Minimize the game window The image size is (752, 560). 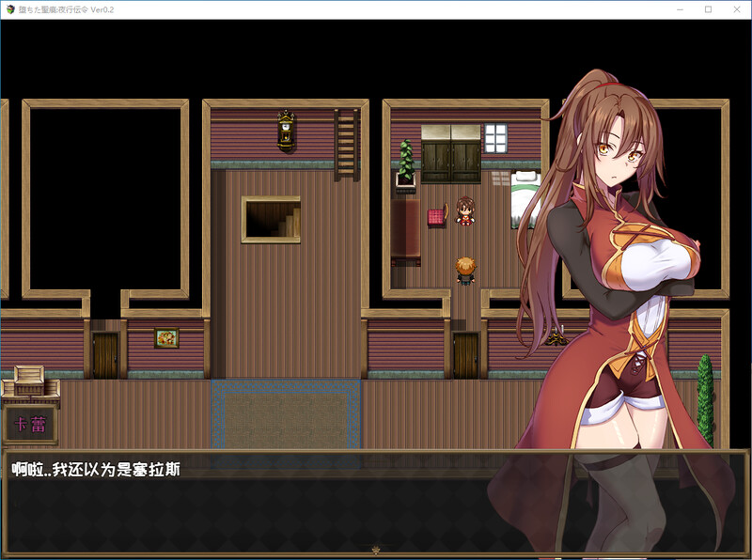pos(680,9)
